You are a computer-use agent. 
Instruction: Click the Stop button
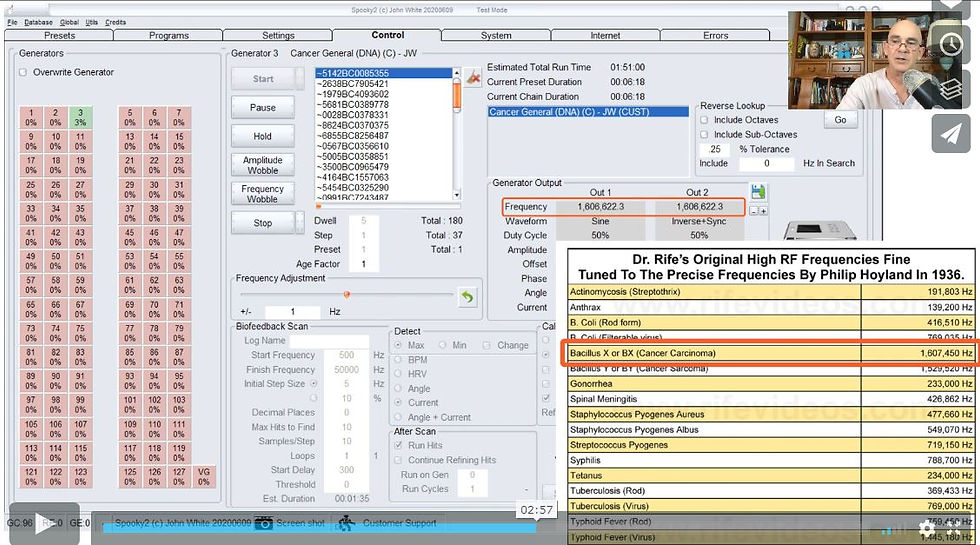pos(262,222)
